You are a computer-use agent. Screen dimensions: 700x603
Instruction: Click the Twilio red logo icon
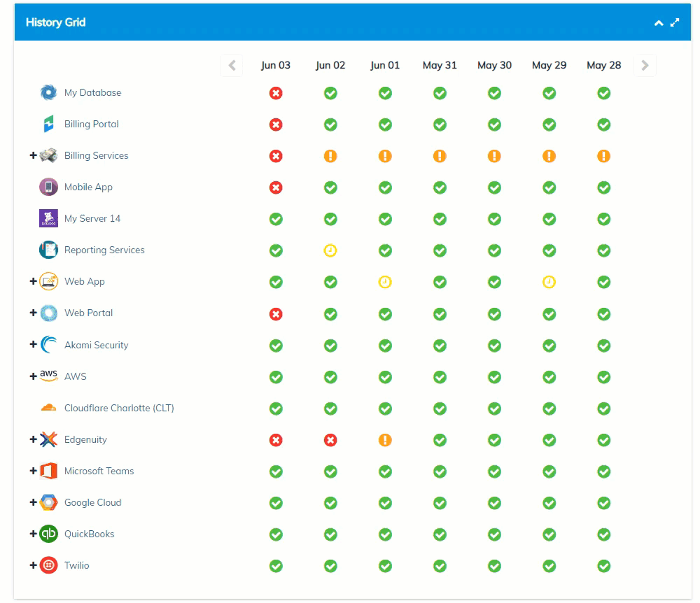pos(49,565)
